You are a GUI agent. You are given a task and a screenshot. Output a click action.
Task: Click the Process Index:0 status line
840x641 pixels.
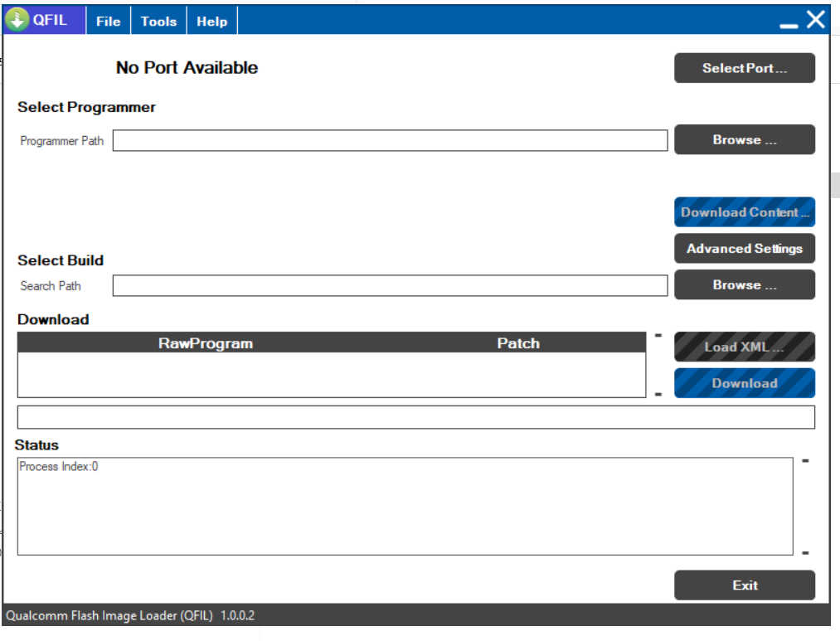(x=59, y=466)
